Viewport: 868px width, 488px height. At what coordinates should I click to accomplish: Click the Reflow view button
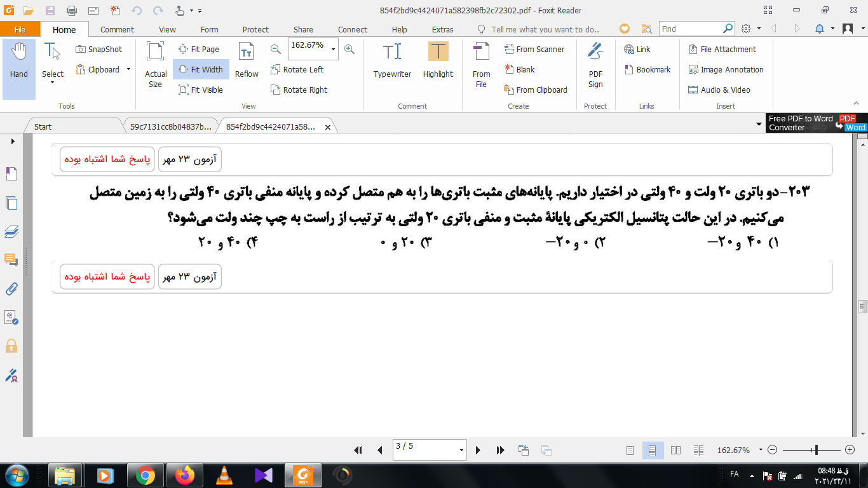pos(247,61)
